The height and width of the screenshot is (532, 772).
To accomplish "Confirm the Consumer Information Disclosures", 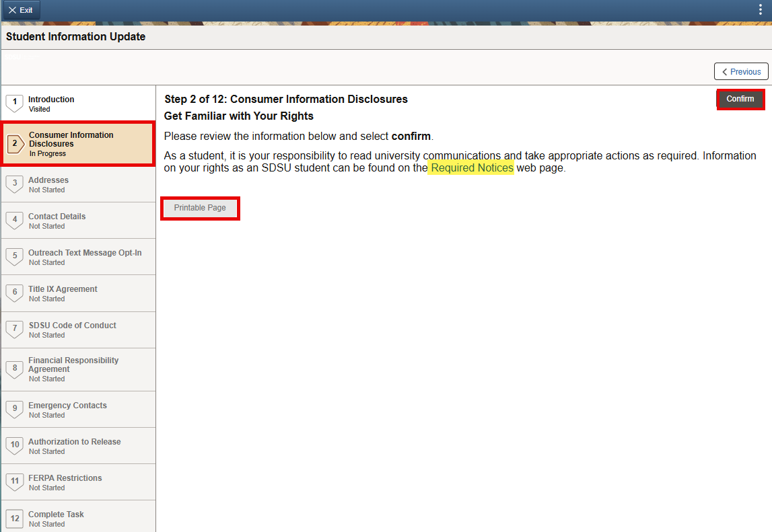I will [740, 98].
